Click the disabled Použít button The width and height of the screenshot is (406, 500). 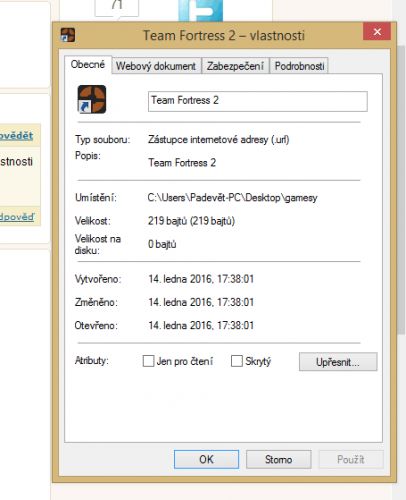point(351,459)
